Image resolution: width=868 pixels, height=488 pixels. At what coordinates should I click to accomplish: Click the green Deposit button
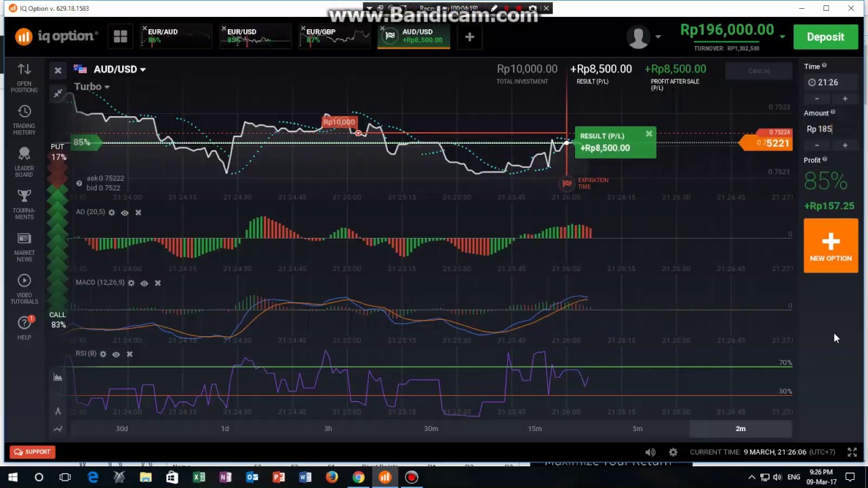click(x=825, y=37)
